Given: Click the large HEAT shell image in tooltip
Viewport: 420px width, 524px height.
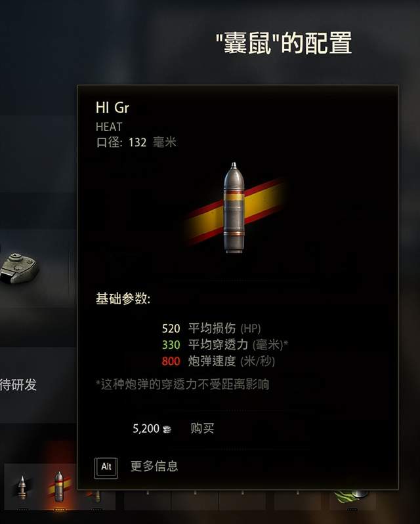Looking at the screenshot, I should (234, 207).
